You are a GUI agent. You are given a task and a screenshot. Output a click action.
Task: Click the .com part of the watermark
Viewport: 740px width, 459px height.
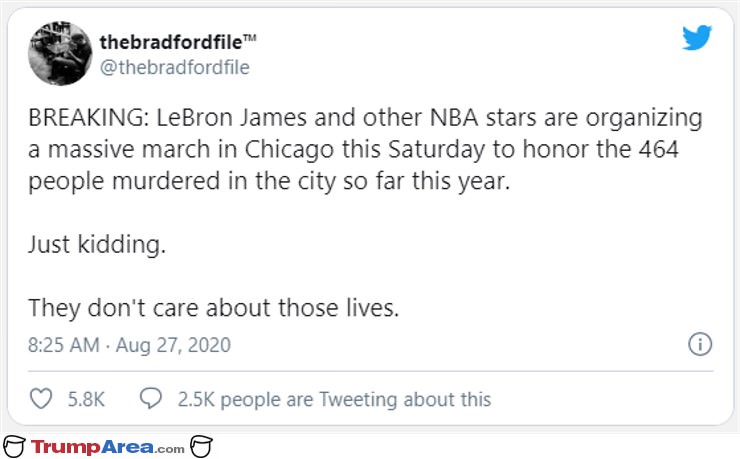169,449
